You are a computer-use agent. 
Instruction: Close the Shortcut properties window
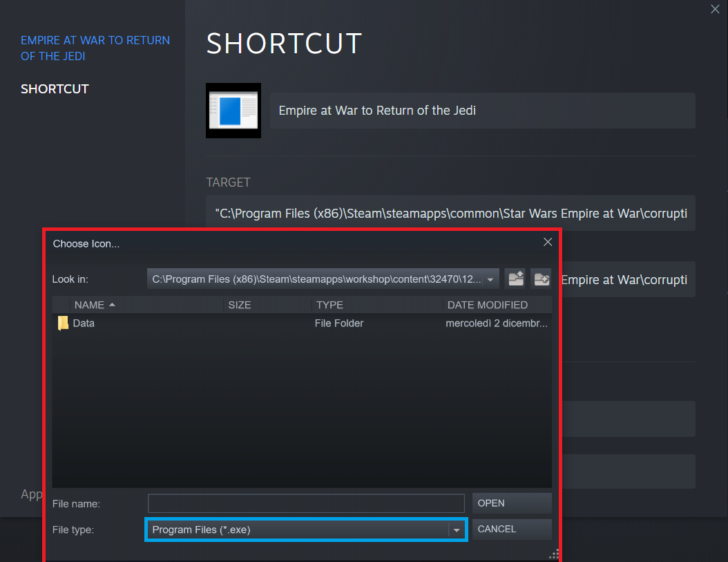715,9
